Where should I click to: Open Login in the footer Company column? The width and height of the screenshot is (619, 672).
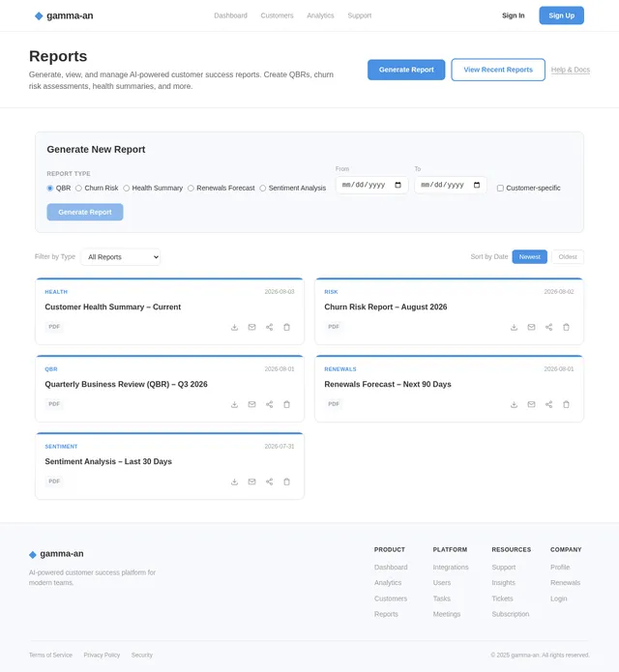click(559, 599)
